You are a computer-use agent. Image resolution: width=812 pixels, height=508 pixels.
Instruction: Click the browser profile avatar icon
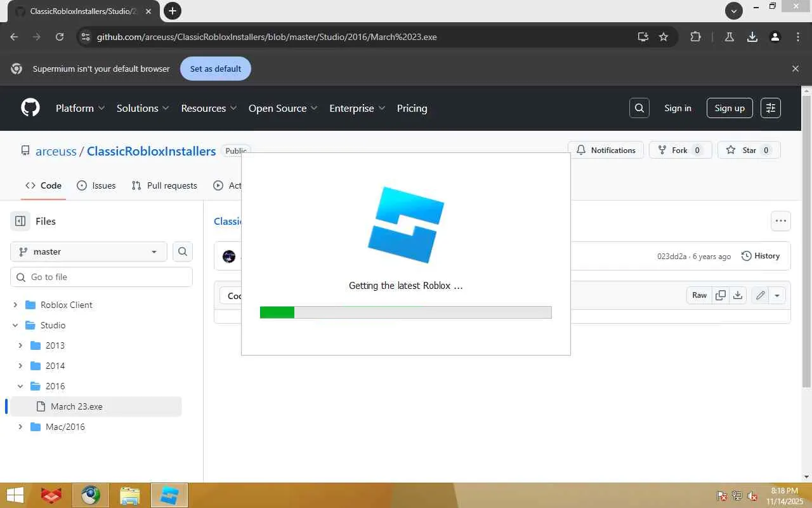775,37
